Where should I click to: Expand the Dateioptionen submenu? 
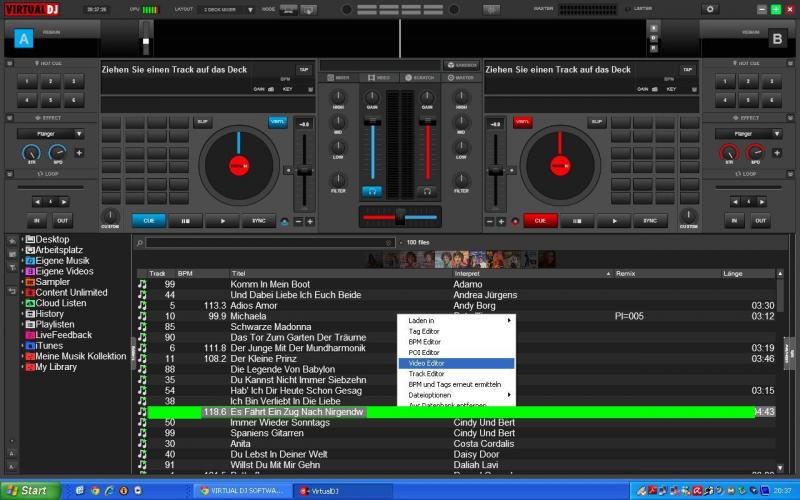[x=457, y=395]
